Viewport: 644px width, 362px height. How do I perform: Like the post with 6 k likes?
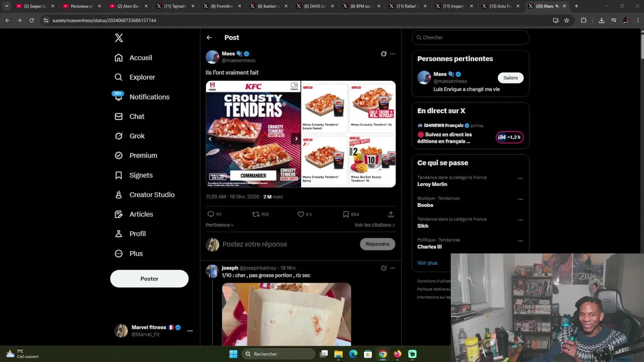(305, 214)
